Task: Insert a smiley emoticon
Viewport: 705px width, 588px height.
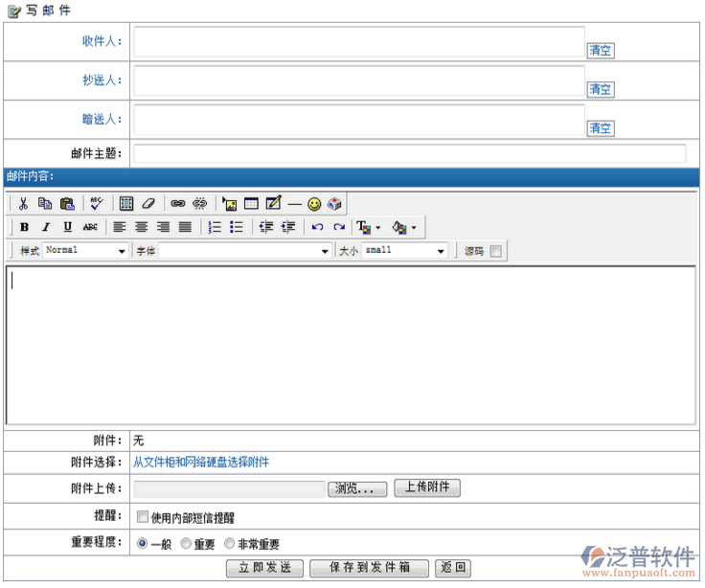Action: pyautogui.click(x=314, y=204)
